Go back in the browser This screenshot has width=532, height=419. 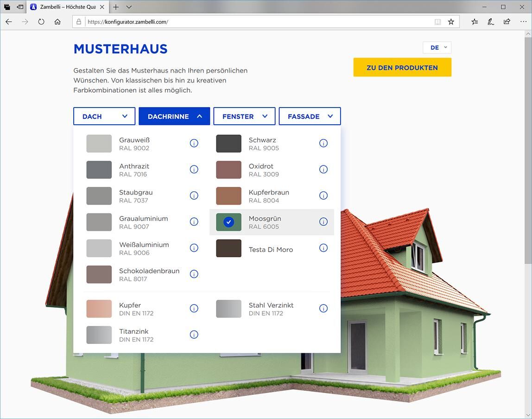[x=9, y=22]
